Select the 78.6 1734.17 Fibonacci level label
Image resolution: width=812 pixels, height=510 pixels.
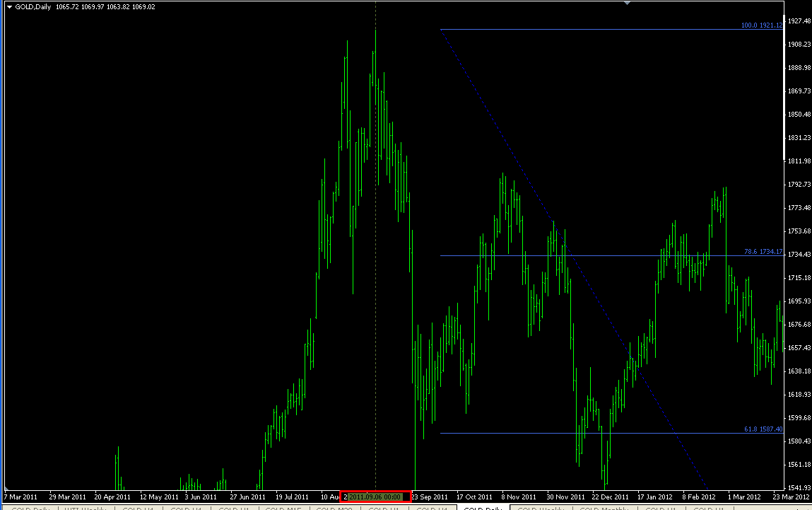pos(763,251)
